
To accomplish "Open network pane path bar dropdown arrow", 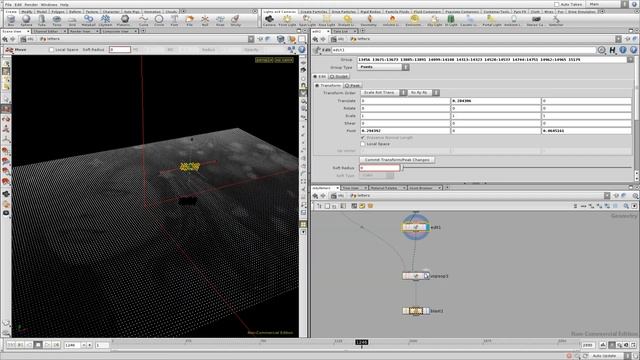I will [x=607, y=196].
